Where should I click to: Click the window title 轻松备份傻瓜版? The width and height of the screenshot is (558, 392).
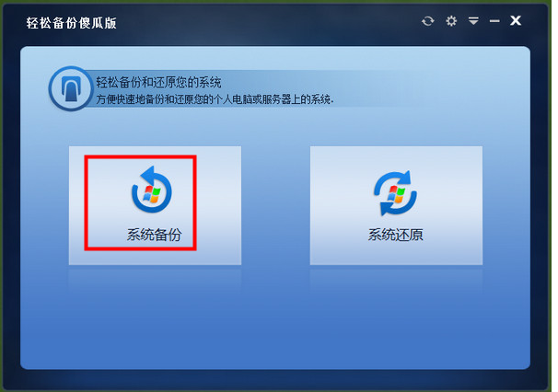(x=71, y=23)
